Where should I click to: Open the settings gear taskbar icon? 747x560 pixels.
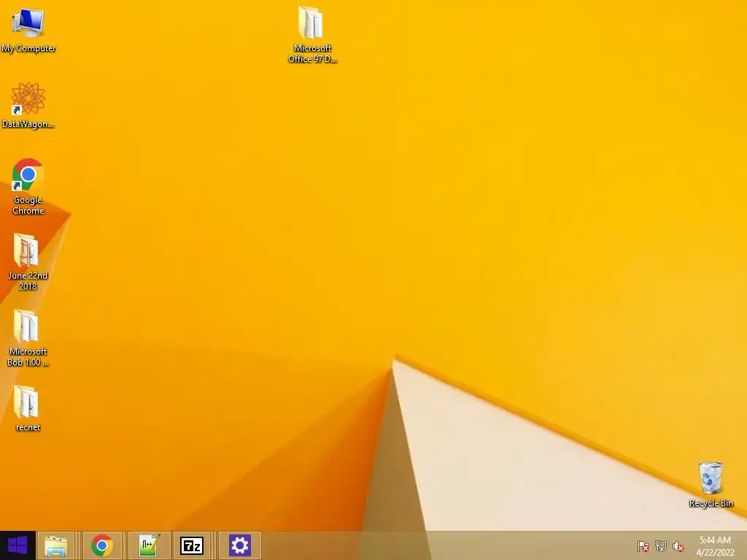239,545
